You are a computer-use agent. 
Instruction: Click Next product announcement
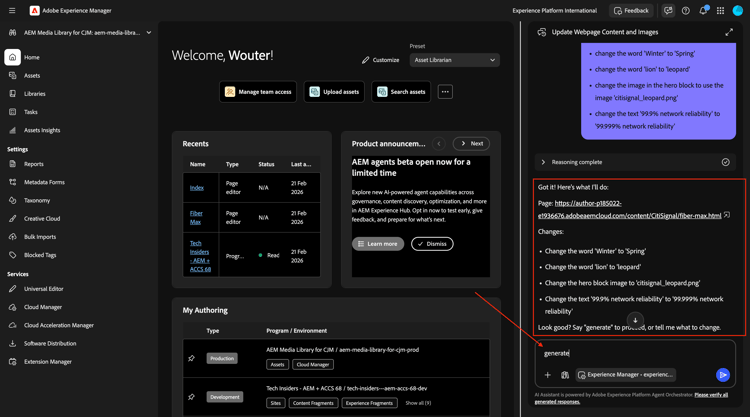pyautogui.click(x=472, y=143)
